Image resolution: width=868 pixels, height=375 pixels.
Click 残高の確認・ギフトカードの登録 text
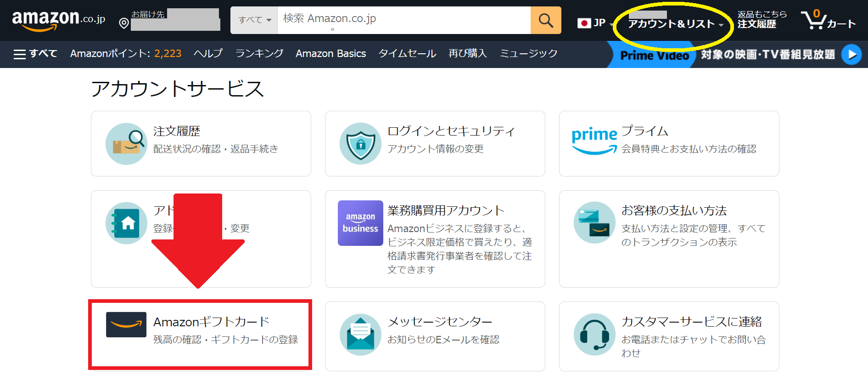coord(225,340)
